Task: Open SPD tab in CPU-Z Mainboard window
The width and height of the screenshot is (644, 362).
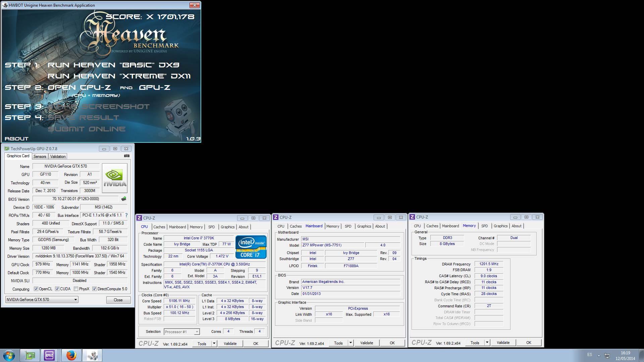Action: 348,226
